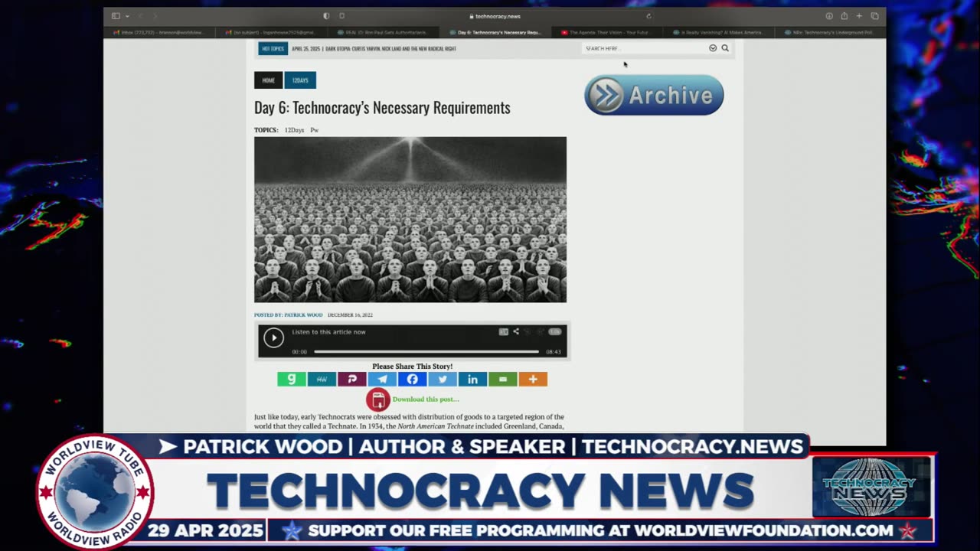Go to HOME breadcrumb

point(269,80)
